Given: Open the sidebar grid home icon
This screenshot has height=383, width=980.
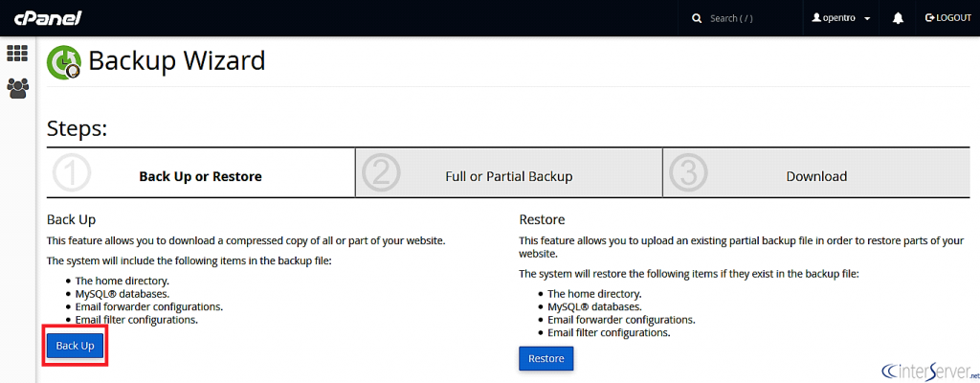Looking at the screenshot, I should (17, 54).
